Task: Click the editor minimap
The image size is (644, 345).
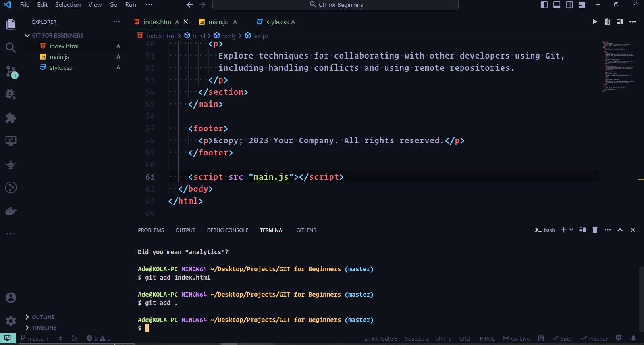Action: [618, 66]
